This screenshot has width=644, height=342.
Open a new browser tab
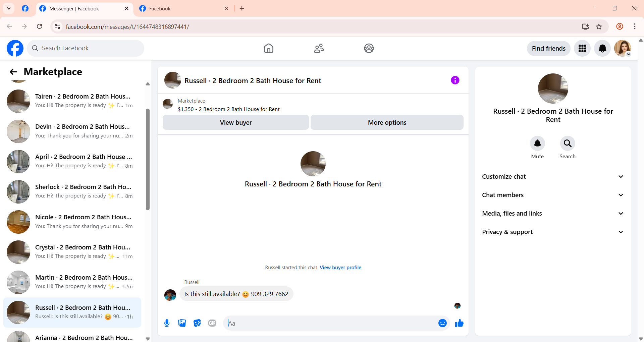pyautogui.click(x=242, y=8)
